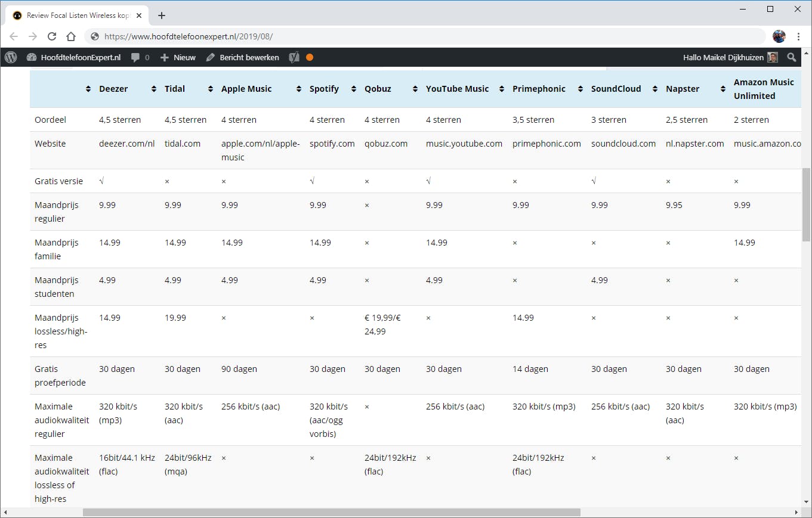The image size is (812, 518).
Task: Click the Amazon Music Unlimited column header
Action: point(764,89)
